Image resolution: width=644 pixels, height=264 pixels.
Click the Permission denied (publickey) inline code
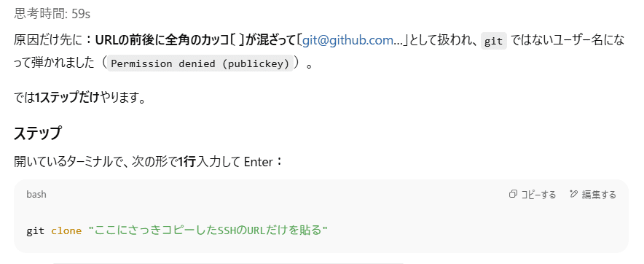coord(200,63)
